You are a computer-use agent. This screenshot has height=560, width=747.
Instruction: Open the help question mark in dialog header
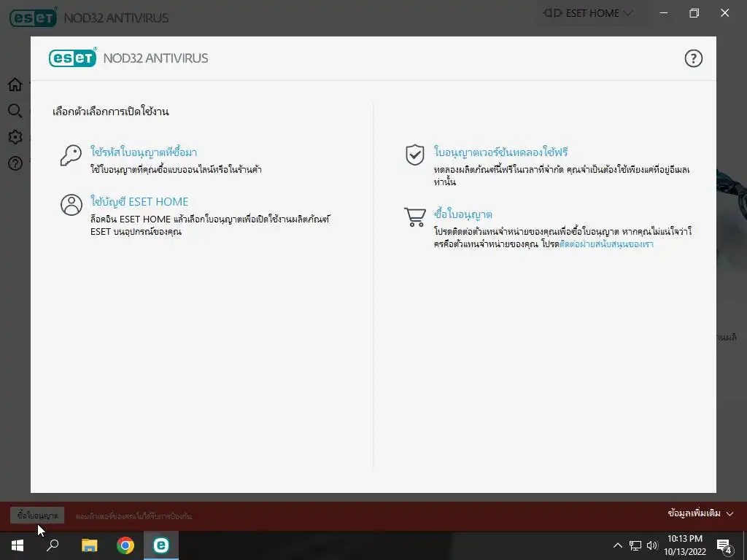(693, 58)
